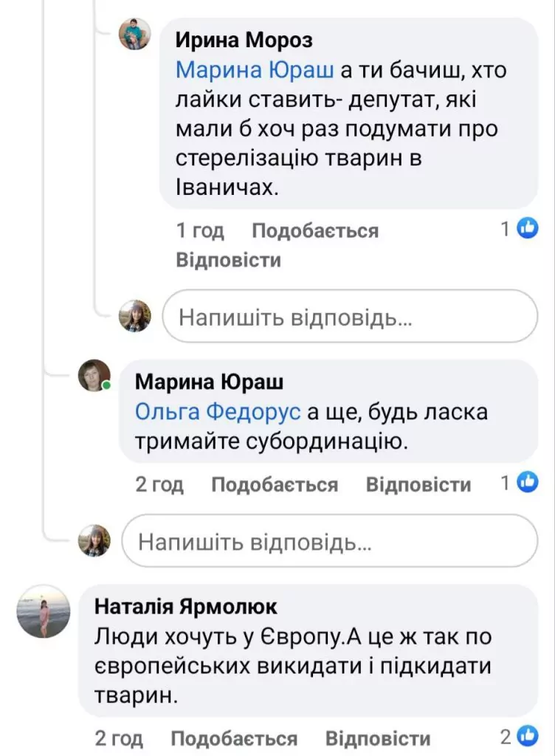
Task: Like Наталія Ярмолюк's comment via Подобається
Action: (x=234, y=738)
